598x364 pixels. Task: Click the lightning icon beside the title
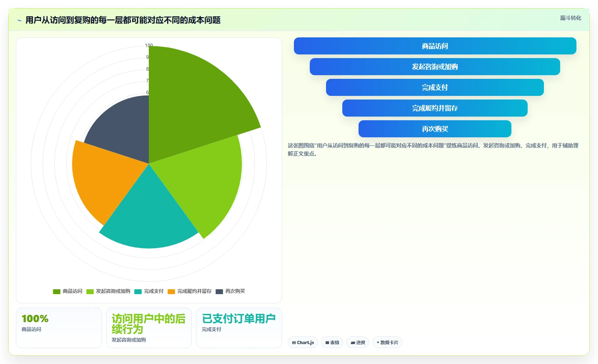click(x=19, y=20)
